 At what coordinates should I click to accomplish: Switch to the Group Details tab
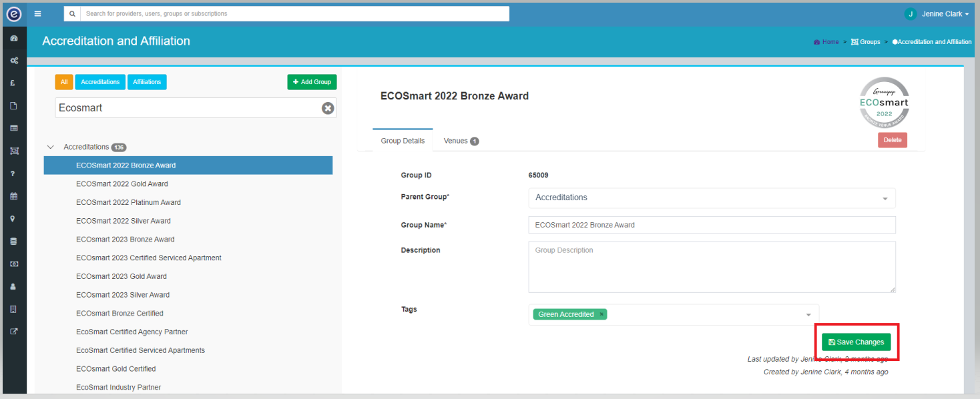[x=403, y=141]
